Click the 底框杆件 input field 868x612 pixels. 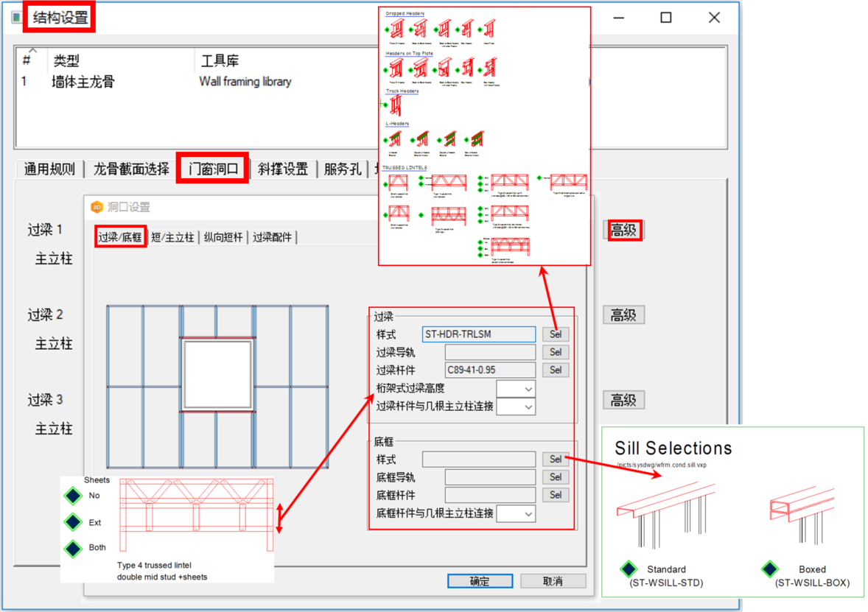click(490, 495)
